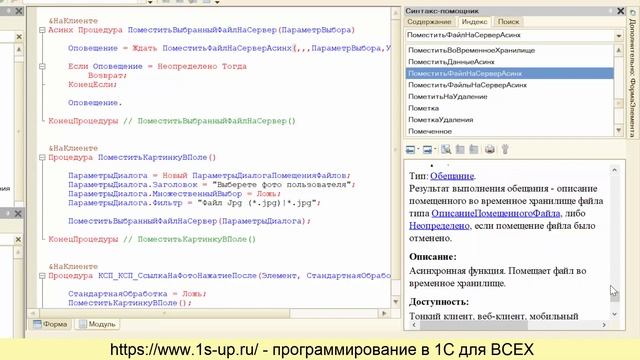
Task: Open the Неопределено link in help text
Action: coord(439,226)
